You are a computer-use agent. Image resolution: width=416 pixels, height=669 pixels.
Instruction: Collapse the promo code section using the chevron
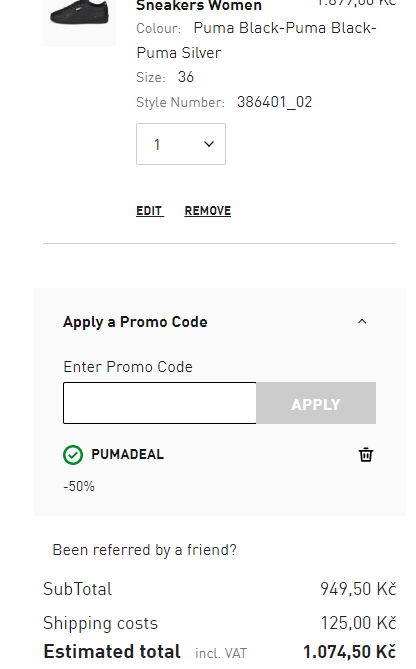pyautogui.click(x=362, y=321)
